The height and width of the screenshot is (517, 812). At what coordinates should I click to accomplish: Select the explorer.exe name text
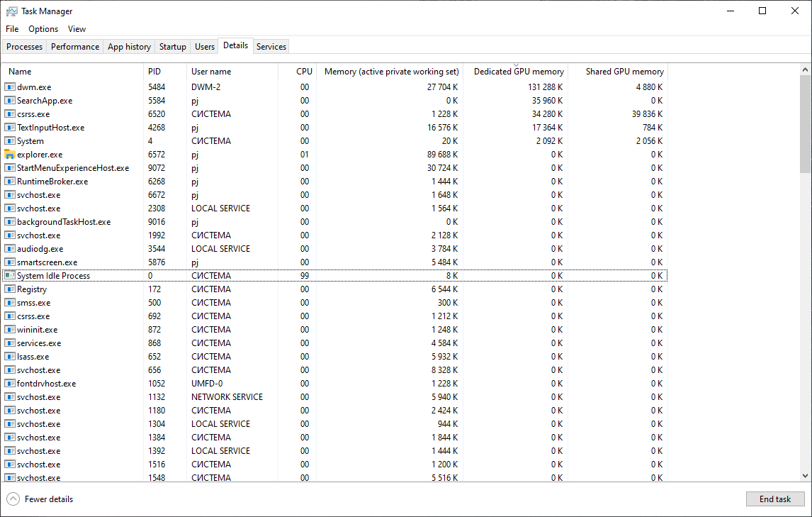[40, 155]
